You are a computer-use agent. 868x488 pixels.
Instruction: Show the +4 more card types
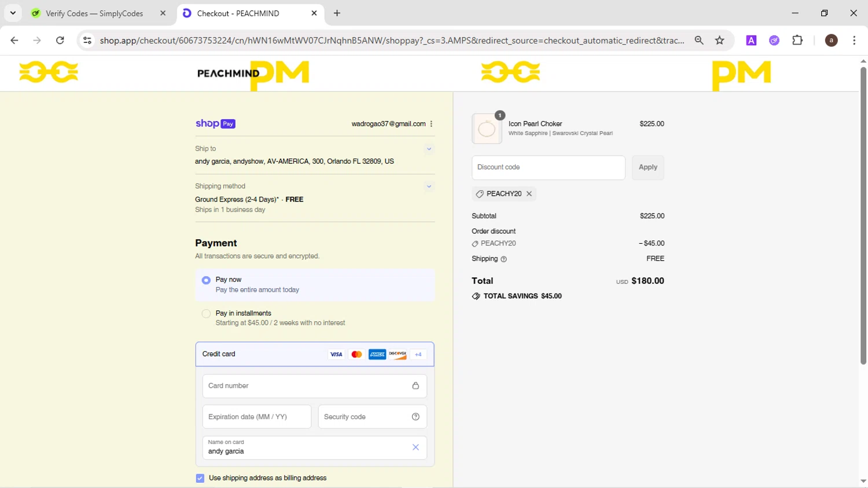pos(418,354)
